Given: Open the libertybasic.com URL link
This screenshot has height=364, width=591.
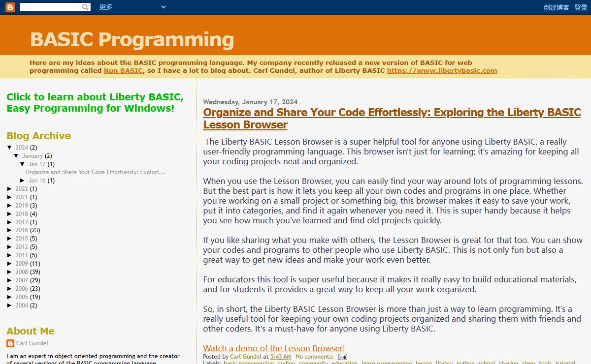Looking at the screenshot, I should click(x=442, y=70).
